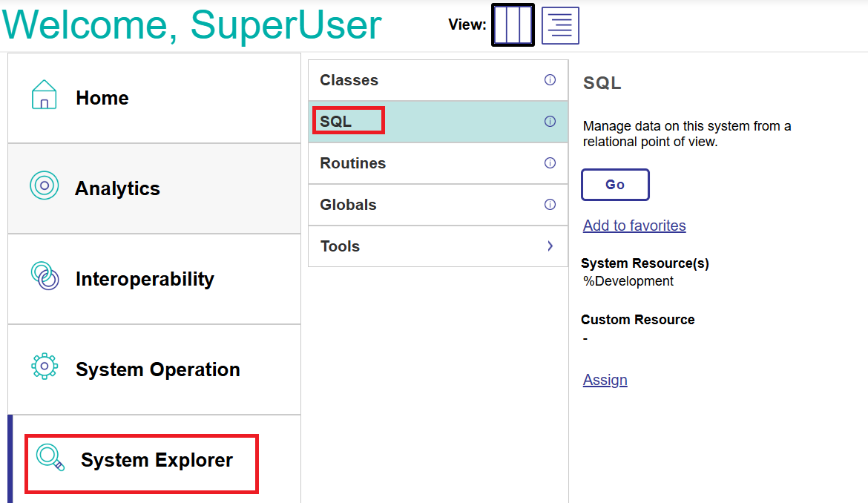Click the info icon next to Classes
Viewport: 868px width, 503px height.
click(550, 80)
